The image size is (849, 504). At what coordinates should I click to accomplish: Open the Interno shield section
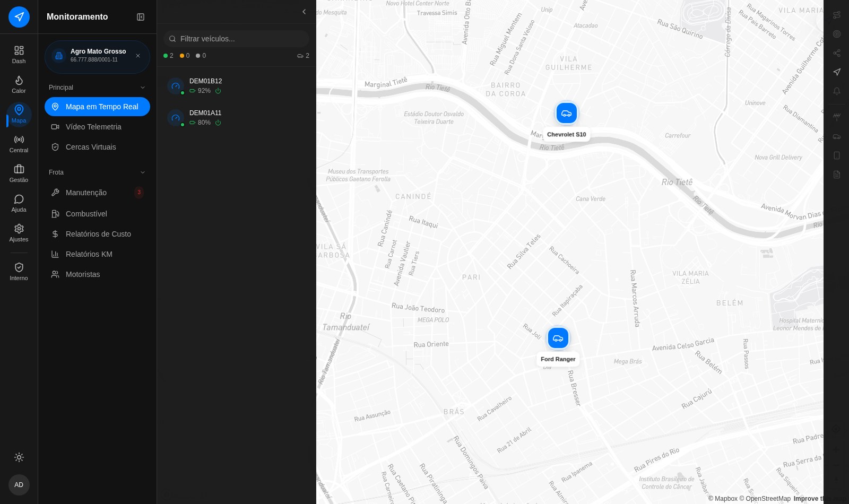pos(19,272)
